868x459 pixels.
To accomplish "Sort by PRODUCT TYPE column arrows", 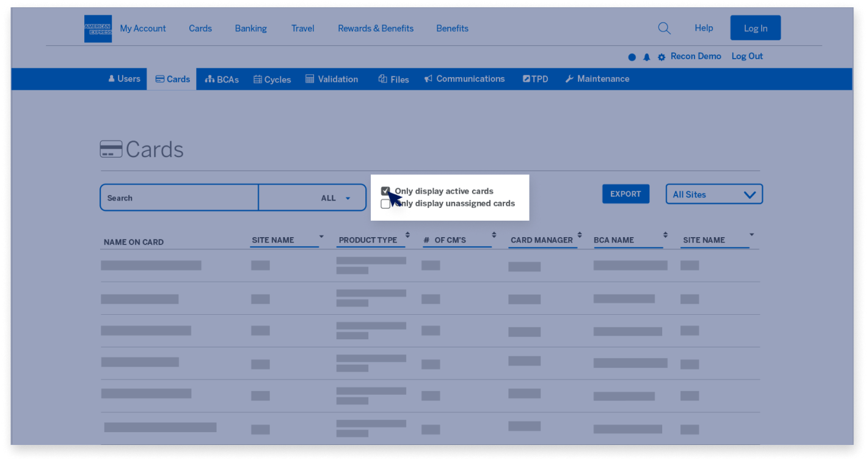I will 408,234.
